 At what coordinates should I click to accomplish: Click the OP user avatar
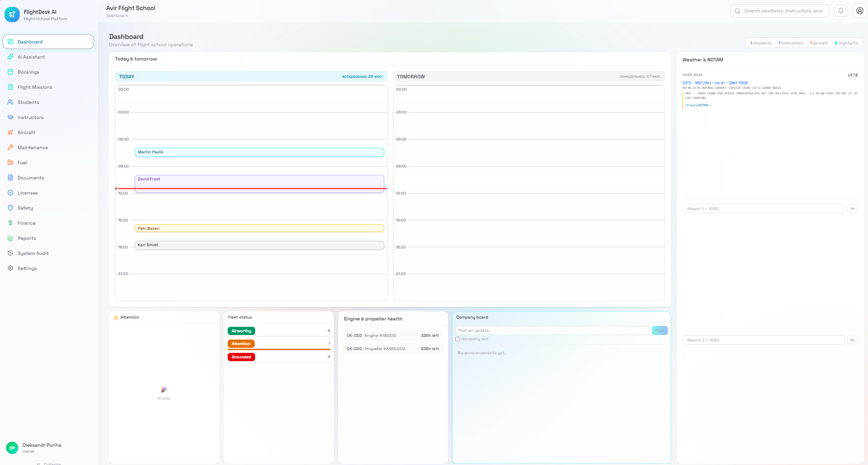click(12, 448)
